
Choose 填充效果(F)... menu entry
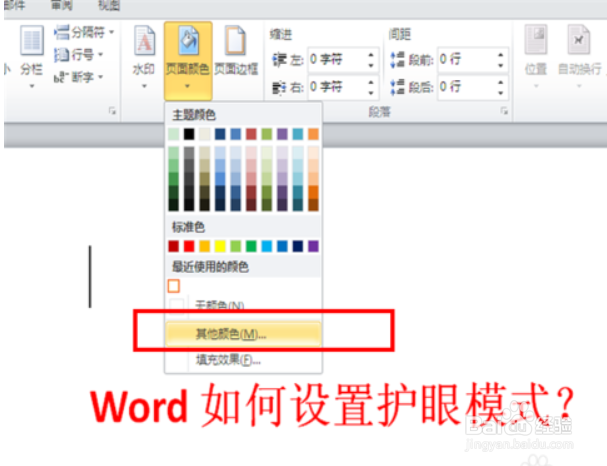243,360
